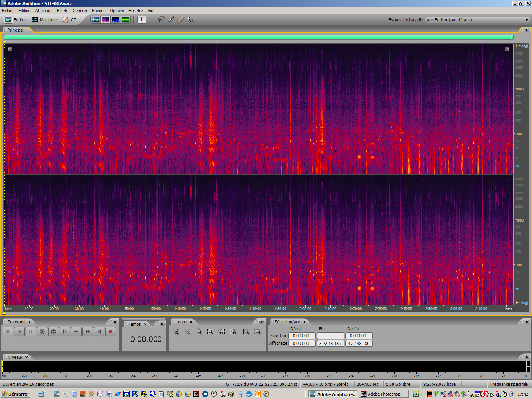532x399 pixels.
Task: Switch to waveform display view
Action: (x=96, y=19)
